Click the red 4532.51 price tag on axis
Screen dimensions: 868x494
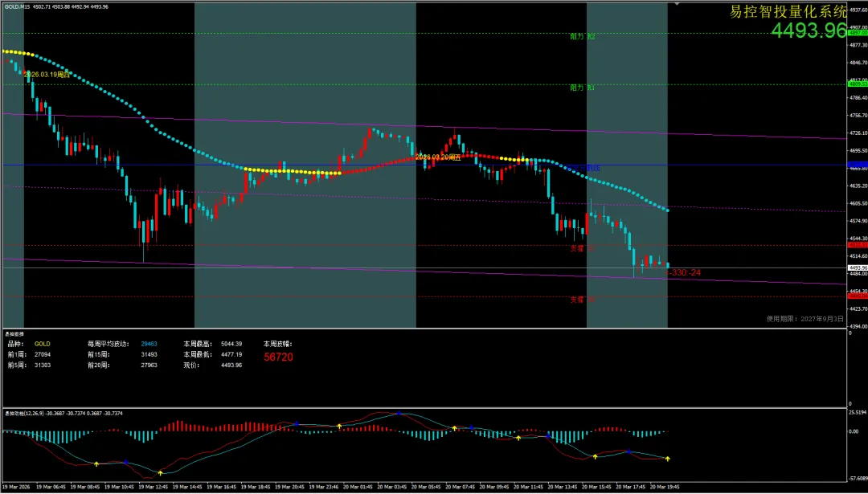click(858, 244)
